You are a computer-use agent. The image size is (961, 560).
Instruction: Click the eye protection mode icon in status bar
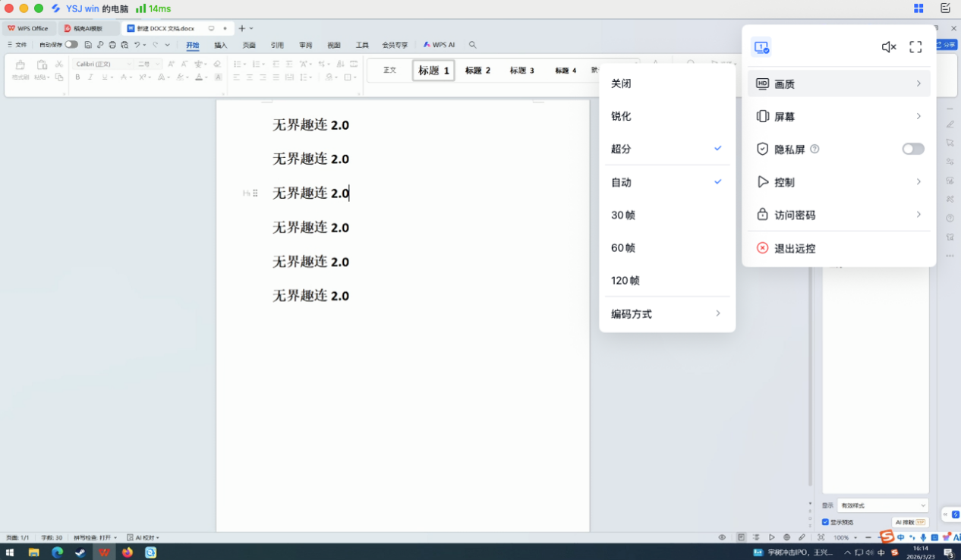pos(722,537)
